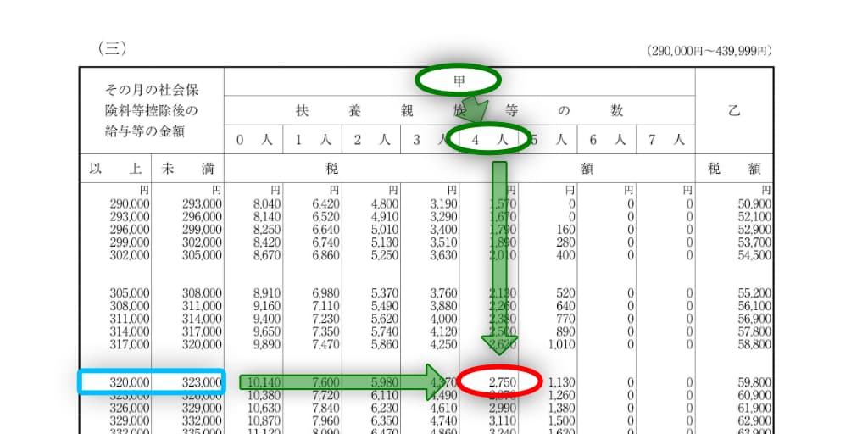Click the 520 cell in 5人 column
The image size is (868, 434).
(x=565, y=292)
